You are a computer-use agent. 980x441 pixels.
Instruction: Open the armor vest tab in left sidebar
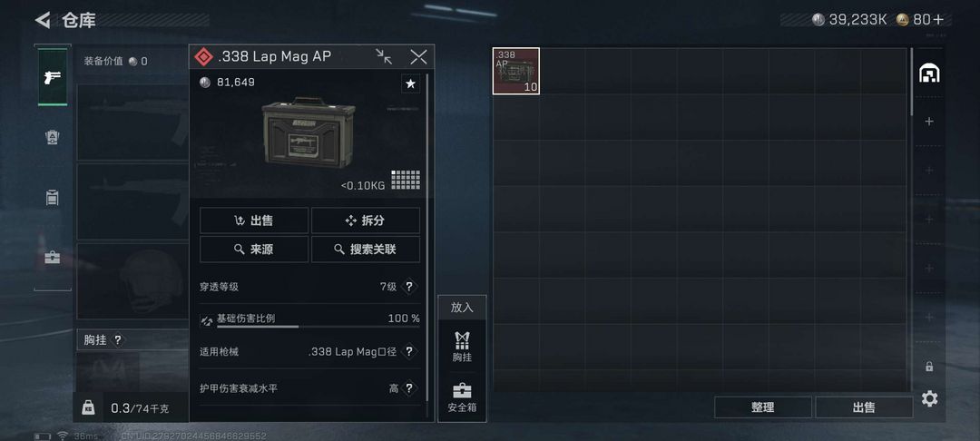coord(53,137)
